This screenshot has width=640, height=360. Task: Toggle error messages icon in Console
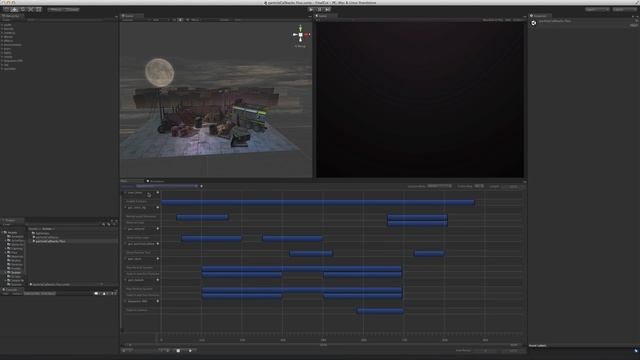(x=113, y=293)
